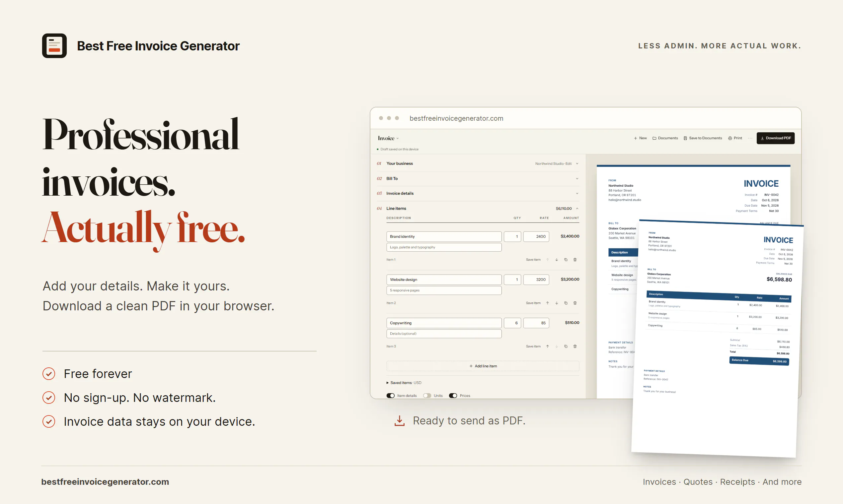Image resolution: width=843 pixels, height=504 pixels.
Task: Open the three-dot more options menu
Action: pyautogui.click(x=750, y=138)
